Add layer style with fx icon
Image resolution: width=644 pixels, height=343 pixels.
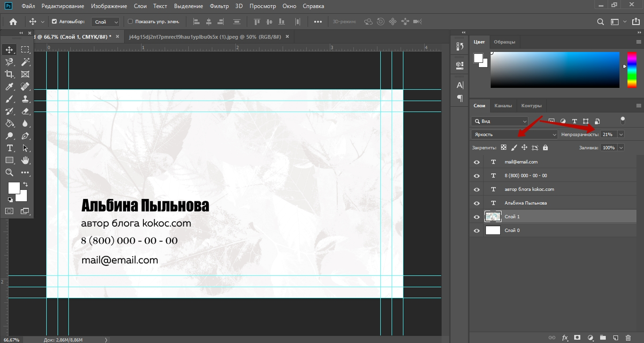click(x=565, y=338)
